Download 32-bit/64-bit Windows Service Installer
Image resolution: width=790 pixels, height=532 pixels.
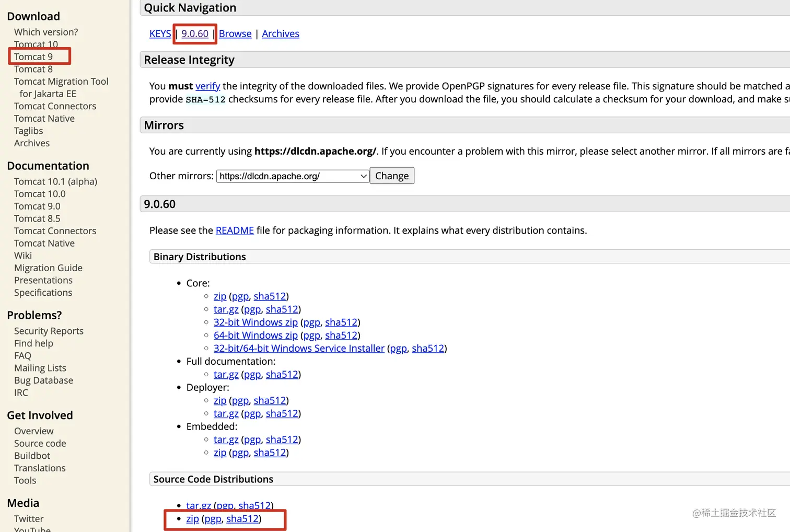point(299,349)
